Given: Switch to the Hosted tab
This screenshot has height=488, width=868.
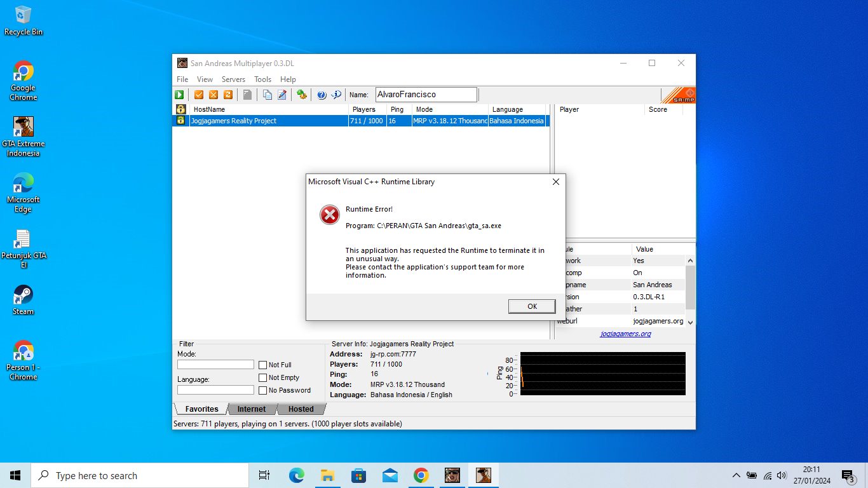Looking at the screenshot, I should [x=301, y=409].
